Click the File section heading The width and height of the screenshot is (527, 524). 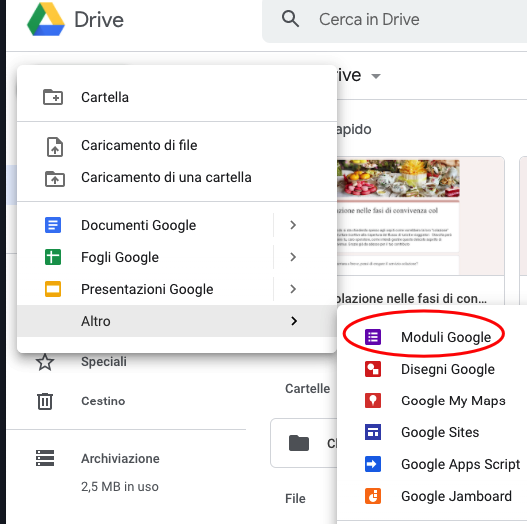[295, 498]
